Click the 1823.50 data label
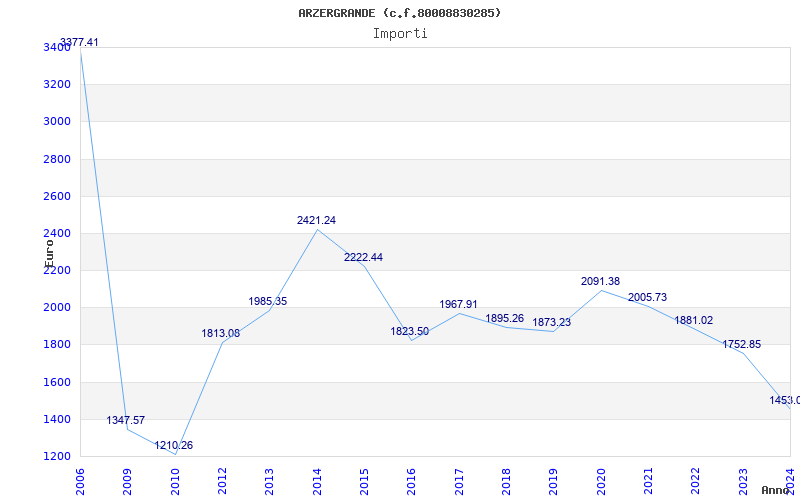This screenshot has width=800, height=500. [410, 332]
